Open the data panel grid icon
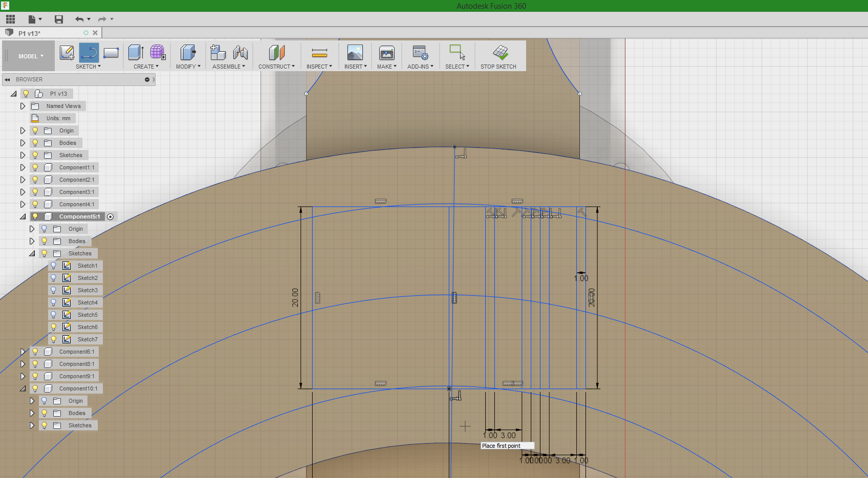 (x=10, y=19)
